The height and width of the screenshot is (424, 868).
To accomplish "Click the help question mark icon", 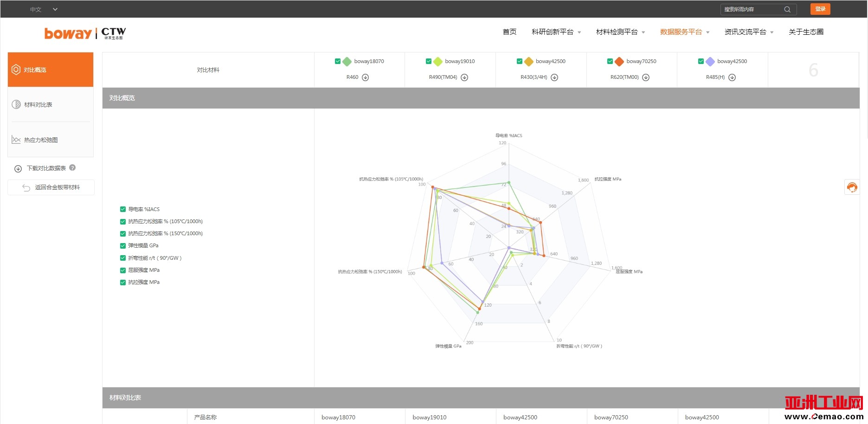I will [x=72, y=168].
